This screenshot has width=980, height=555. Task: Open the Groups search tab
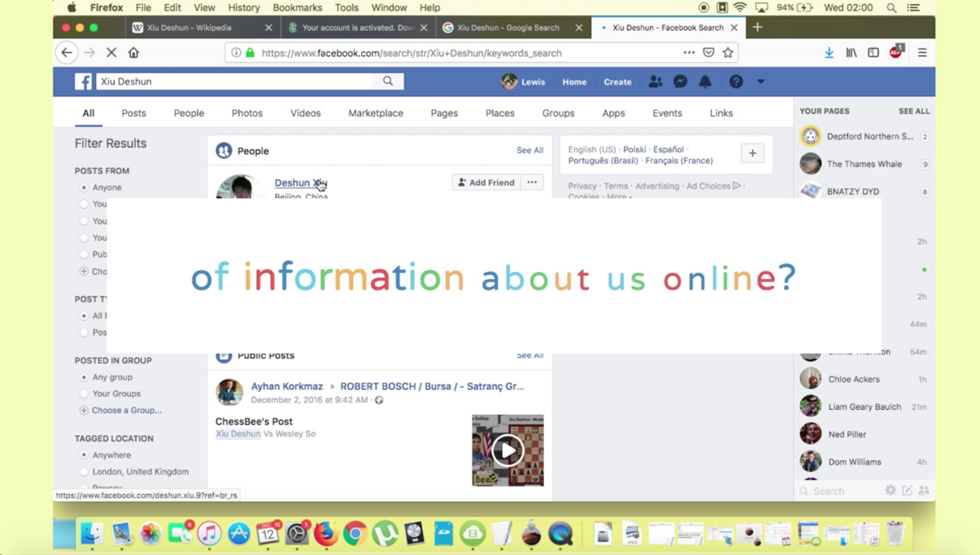click(559, 113)
